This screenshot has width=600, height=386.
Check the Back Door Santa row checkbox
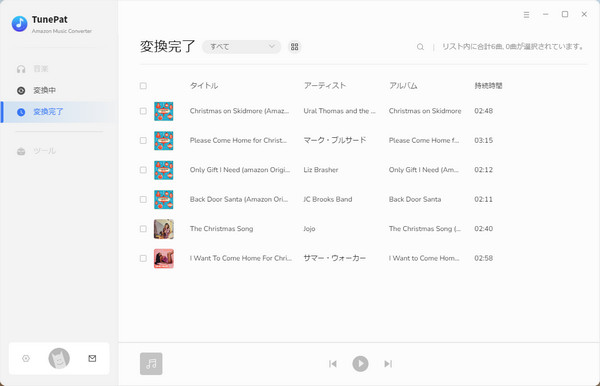coord(143,199)
